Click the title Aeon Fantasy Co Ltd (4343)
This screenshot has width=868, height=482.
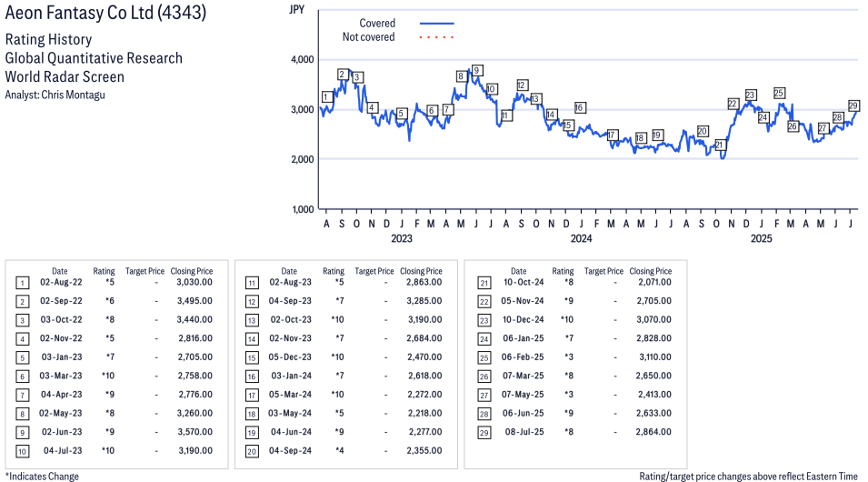[x=105, y=12]
